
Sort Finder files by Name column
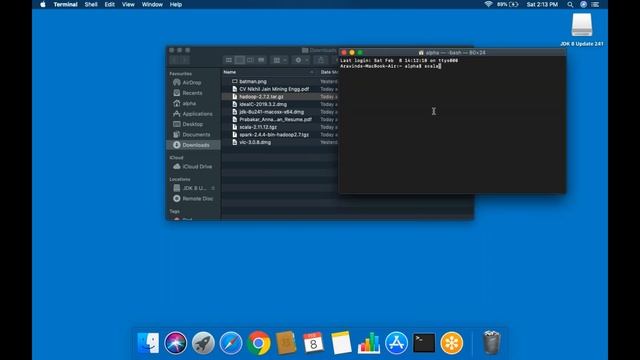pyautogui.click(x=269, y=72)
